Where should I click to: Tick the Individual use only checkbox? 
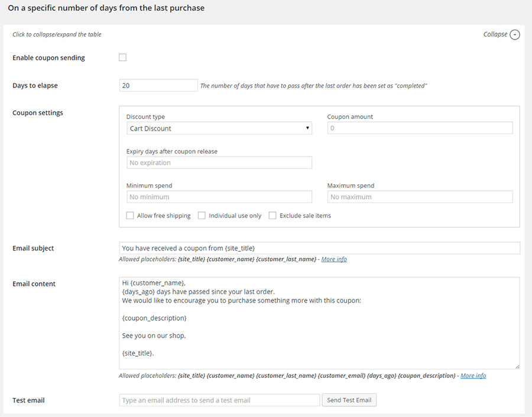(202, 216)
